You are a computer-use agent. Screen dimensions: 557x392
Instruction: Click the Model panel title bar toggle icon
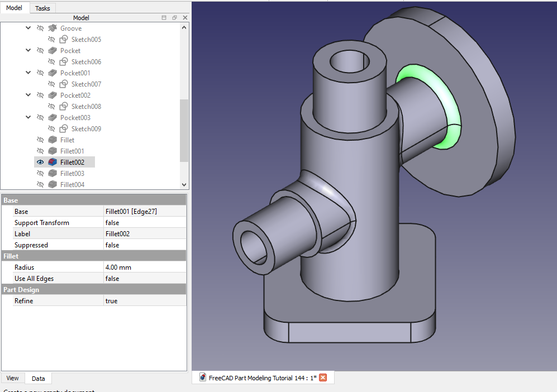[x=164, y=18]
